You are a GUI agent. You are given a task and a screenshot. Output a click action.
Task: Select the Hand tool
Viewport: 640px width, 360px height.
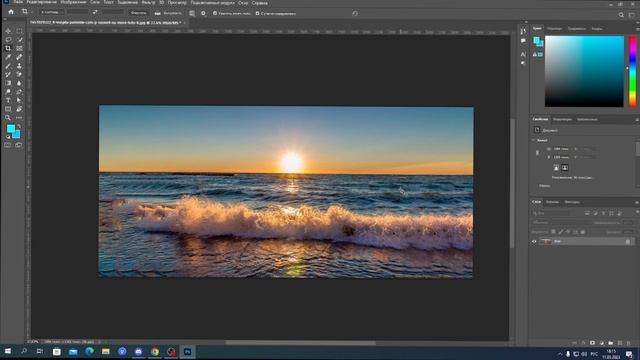point(19,109)
